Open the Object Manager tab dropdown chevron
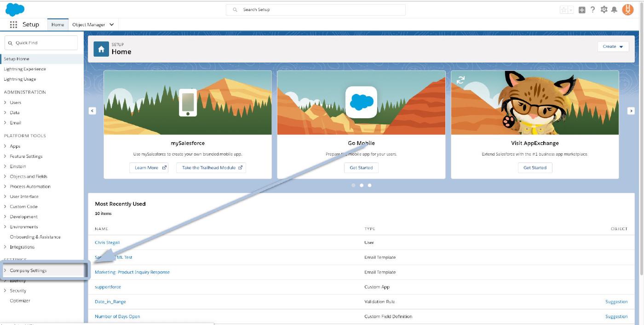Viewport: 644px width, 325px height. (112, 25)
